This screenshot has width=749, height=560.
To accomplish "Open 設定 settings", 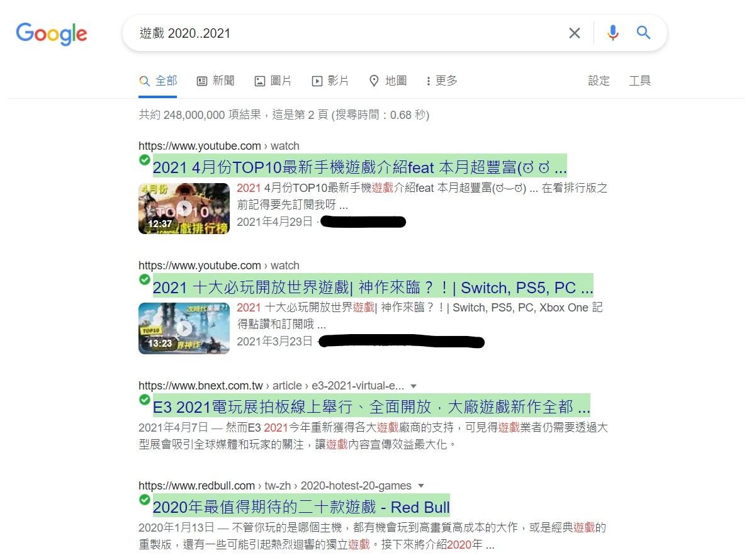I will 599,81.
